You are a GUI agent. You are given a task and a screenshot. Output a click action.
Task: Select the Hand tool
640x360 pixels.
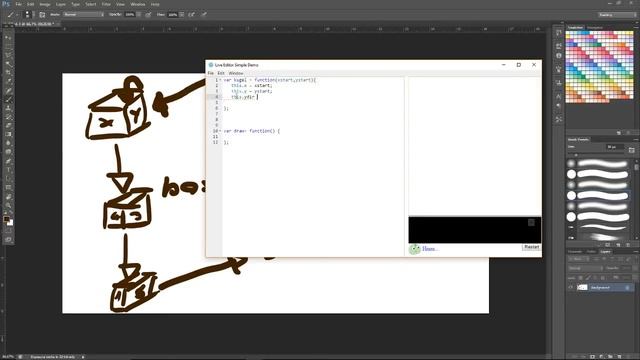click(x=8, y=197)
